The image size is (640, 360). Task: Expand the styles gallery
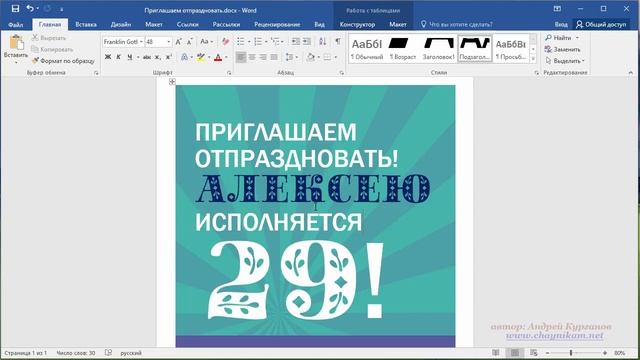click(533, 59)
